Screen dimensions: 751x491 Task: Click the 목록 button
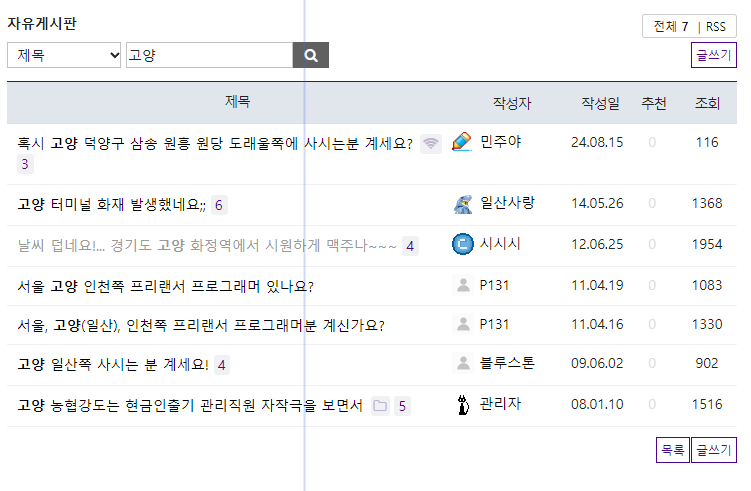tap(672, 451)
